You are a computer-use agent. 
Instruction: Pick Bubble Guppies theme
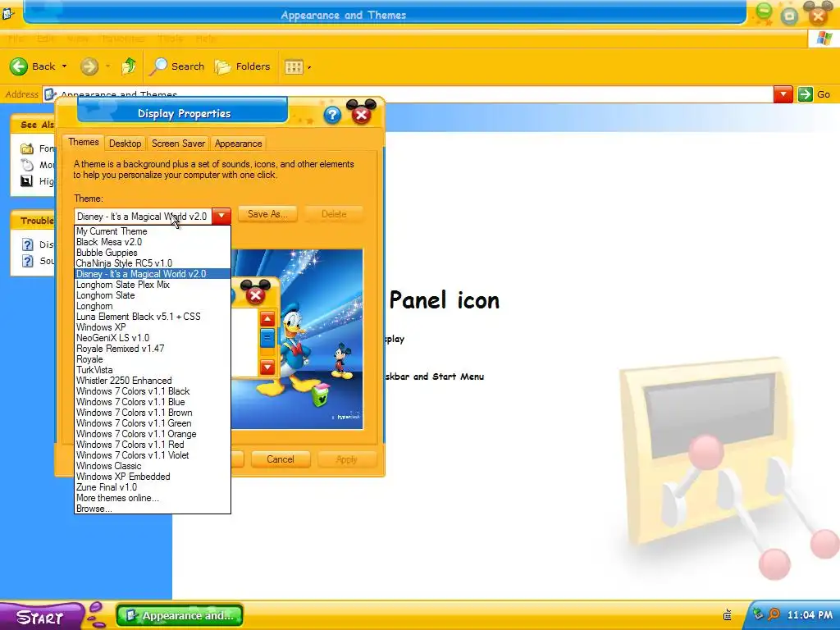153,253
